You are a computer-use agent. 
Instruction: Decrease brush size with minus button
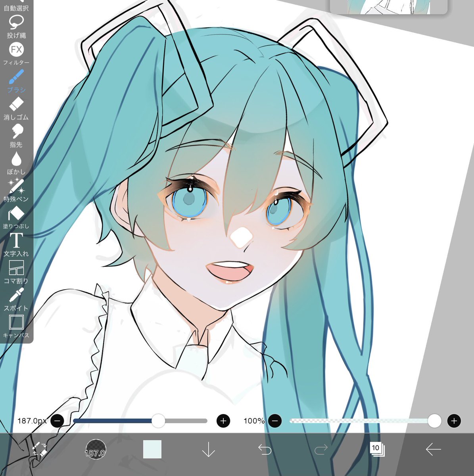click(x=57, y=421)
